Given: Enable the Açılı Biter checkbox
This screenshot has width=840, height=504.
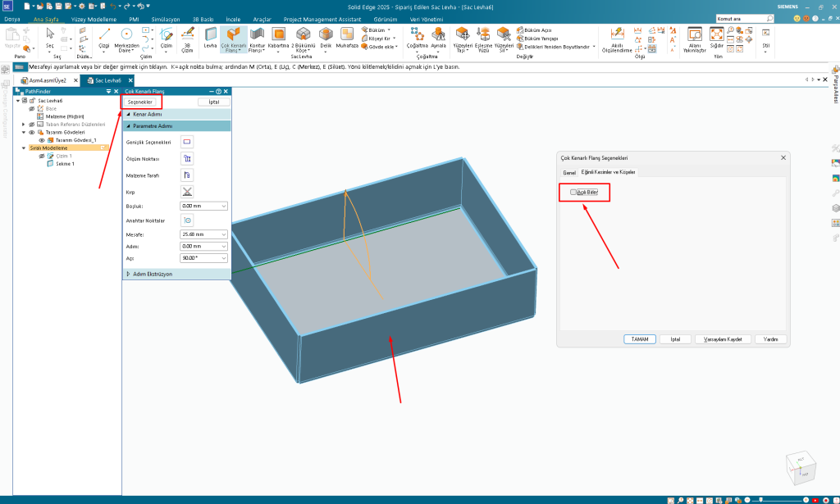Looking at the screenshot, I should (x=573, y=192).
